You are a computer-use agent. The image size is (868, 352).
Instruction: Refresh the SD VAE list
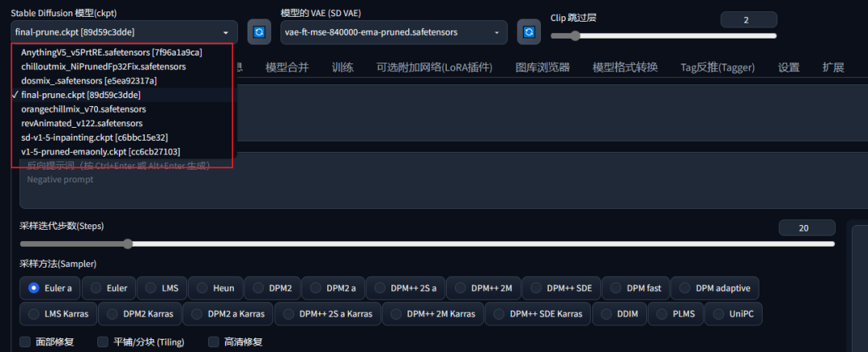click(529, 32)
